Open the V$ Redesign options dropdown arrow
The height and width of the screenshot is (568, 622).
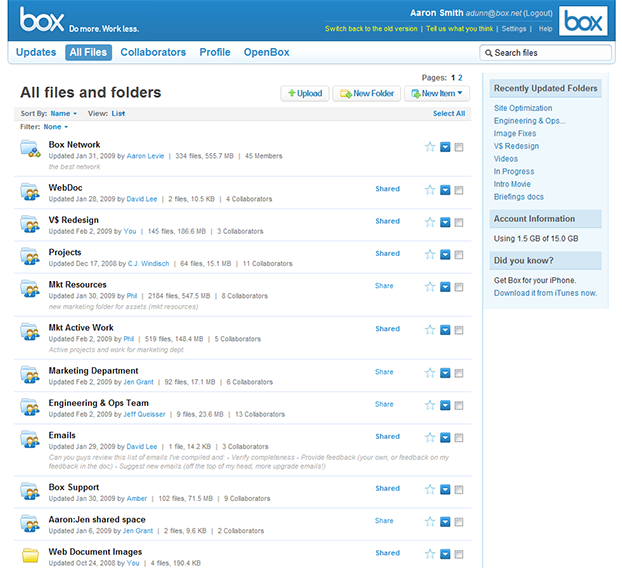(x=445, y=222)
